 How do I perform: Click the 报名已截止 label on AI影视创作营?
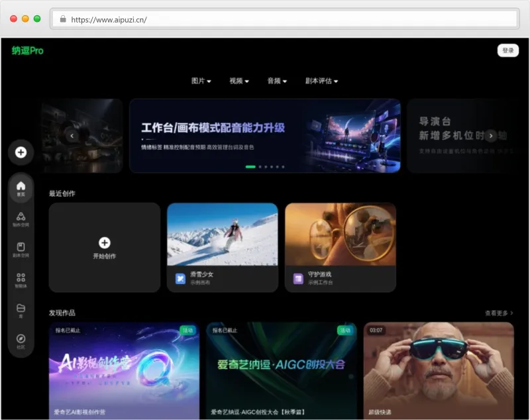[x=68, y=330]
